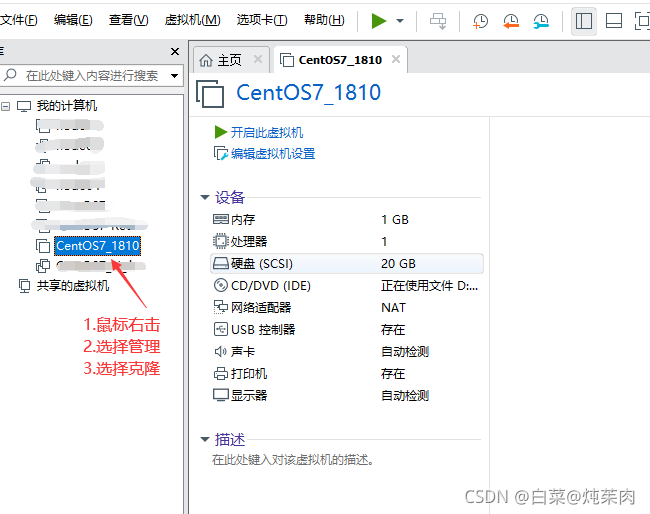Revert to snapshot using the orange arrow clock icon
This screenshot has width=650, height=514.
click(511, 21)
